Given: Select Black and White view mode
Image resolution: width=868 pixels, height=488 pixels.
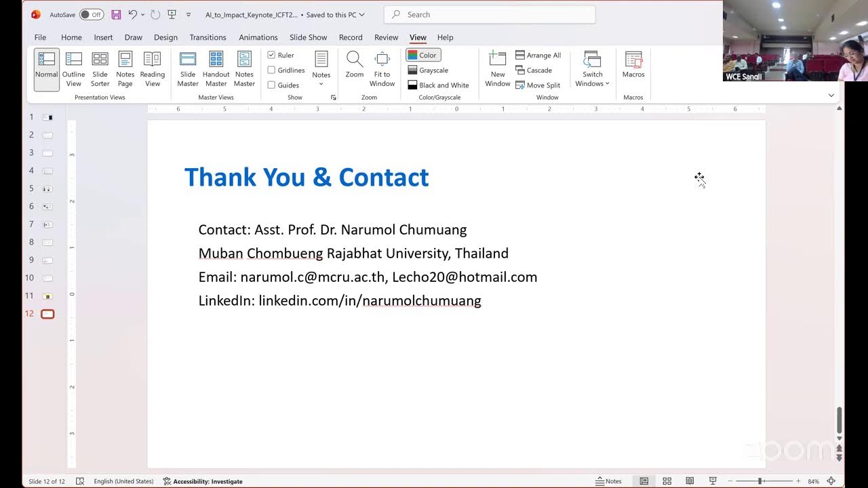Looking at the screenshot, I should pos(439,85).
